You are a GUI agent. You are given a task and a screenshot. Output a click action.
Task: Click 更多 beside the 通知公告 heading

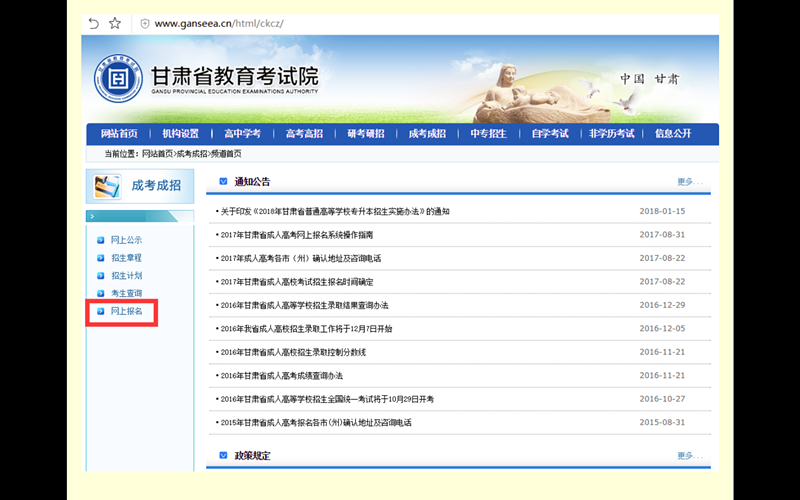[x=689, y=182]
